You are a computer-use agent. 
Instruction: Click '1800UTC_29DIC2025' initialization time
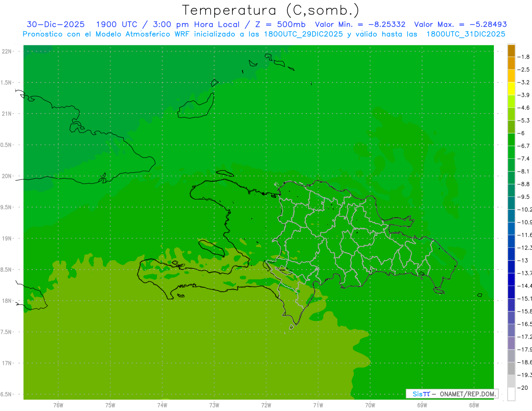point(303,34)
